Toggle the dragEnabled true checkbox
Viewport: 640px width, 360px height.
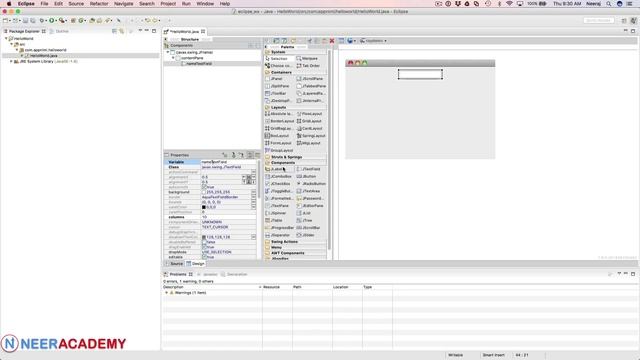tap(204, 247)
